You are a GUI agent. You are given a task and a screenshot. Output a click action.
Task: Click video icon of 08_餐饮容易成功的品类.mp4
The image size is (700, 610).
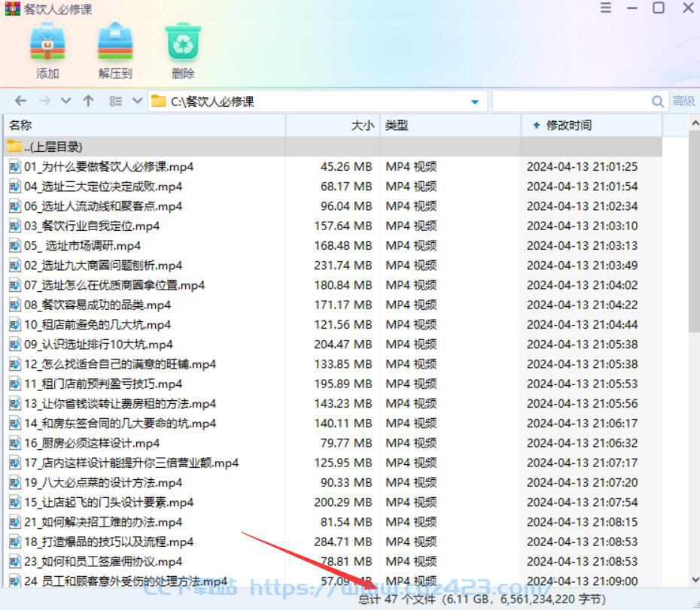(15, 305)
